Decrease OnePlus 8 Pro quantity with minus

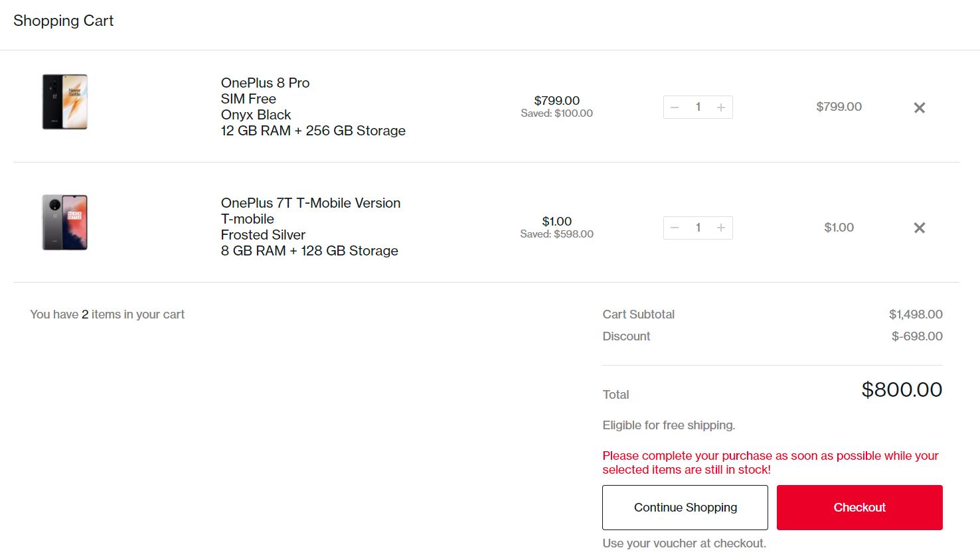coord(675,107)
